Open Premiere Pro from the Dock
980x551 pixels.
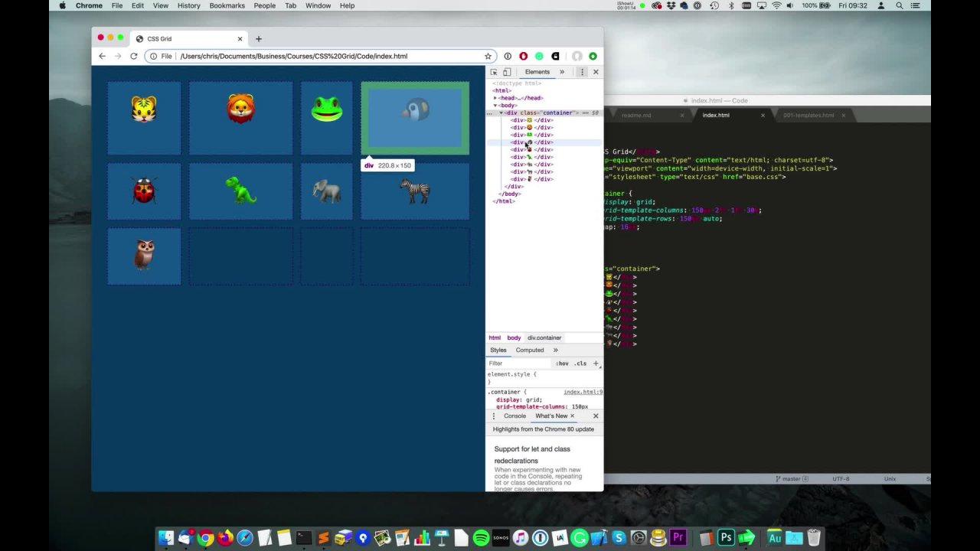pos(678,538)
